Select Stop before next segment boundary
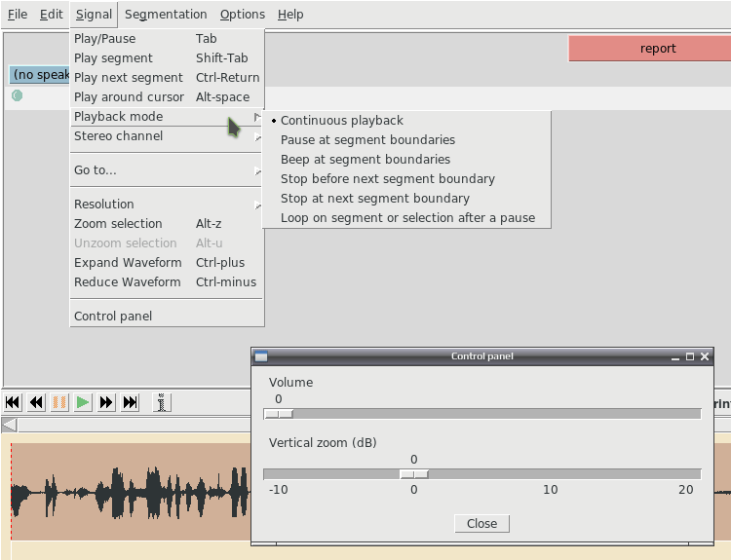Image resolution: width=731 pixels, height=560 pixels. point(406,179)
